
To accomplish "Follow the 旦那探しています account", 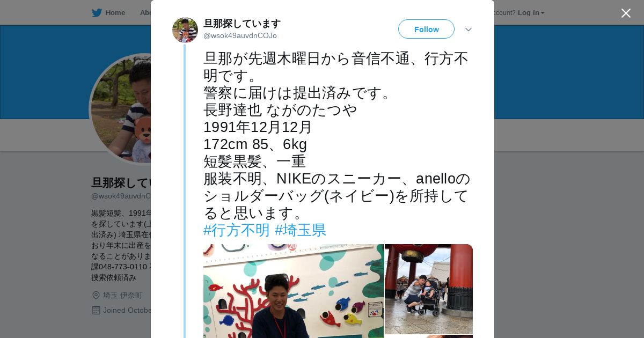I will pos(426,29).
